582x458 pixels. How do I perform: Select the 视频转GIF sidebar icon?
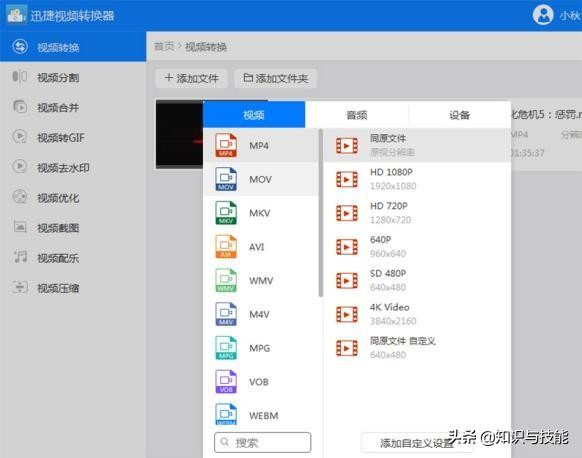pos(20,137)
